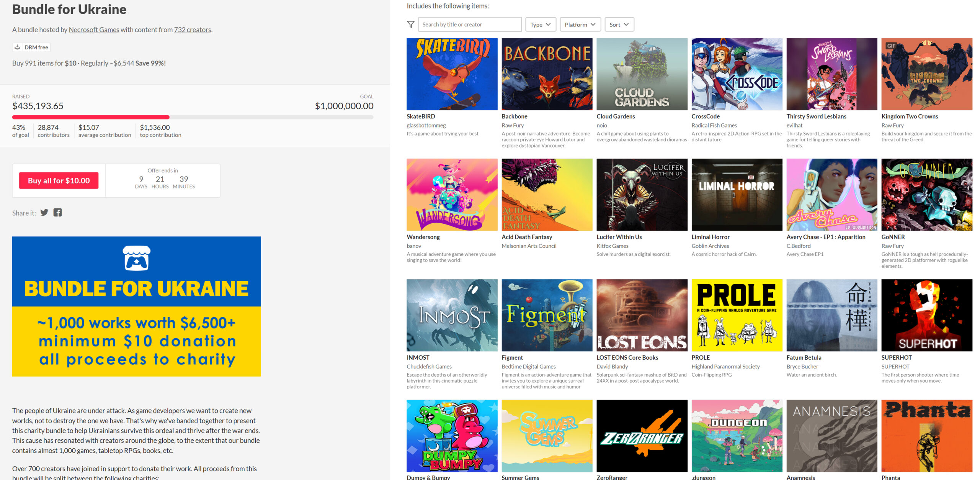Click the Backbone title link
The image size is (980, 480).
point(514,116)
